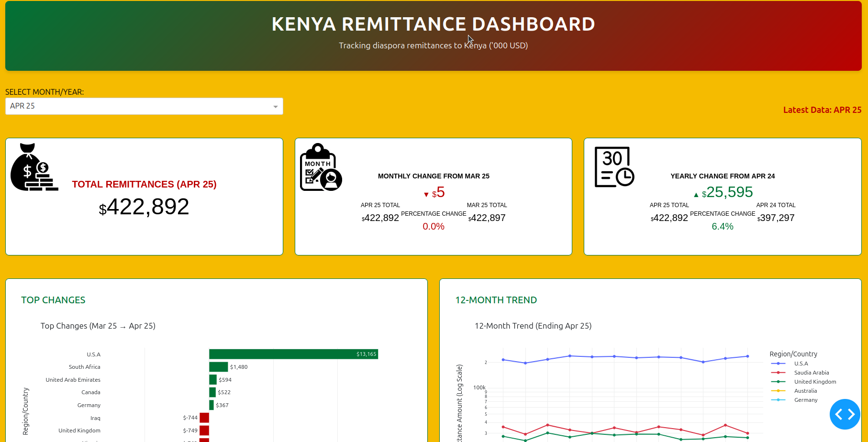Screen dimensions: 868x442
Task: Click the red down-triangle monthly change indicator
Action: (426, 195)
